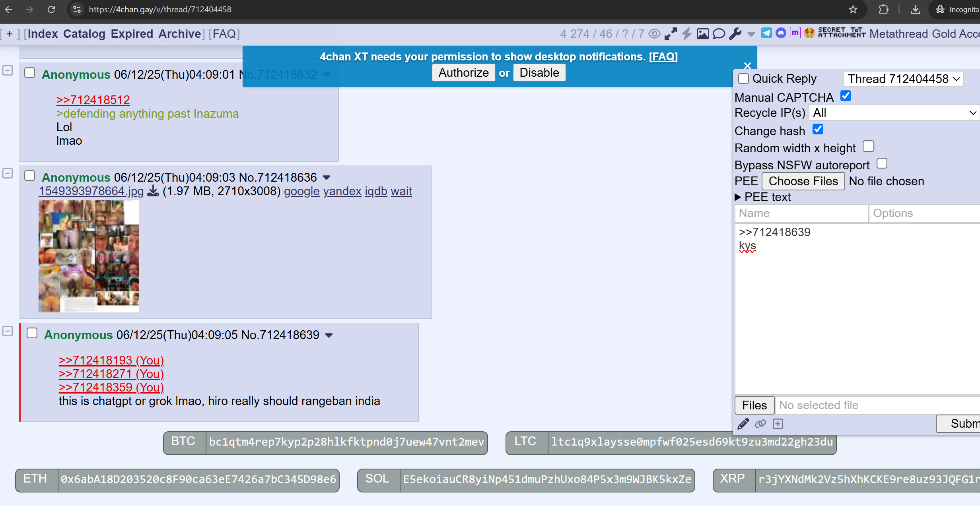The width and height of the screenshot is (980, 506).
Task: Search image on yandex
Action: click(342, 191)
